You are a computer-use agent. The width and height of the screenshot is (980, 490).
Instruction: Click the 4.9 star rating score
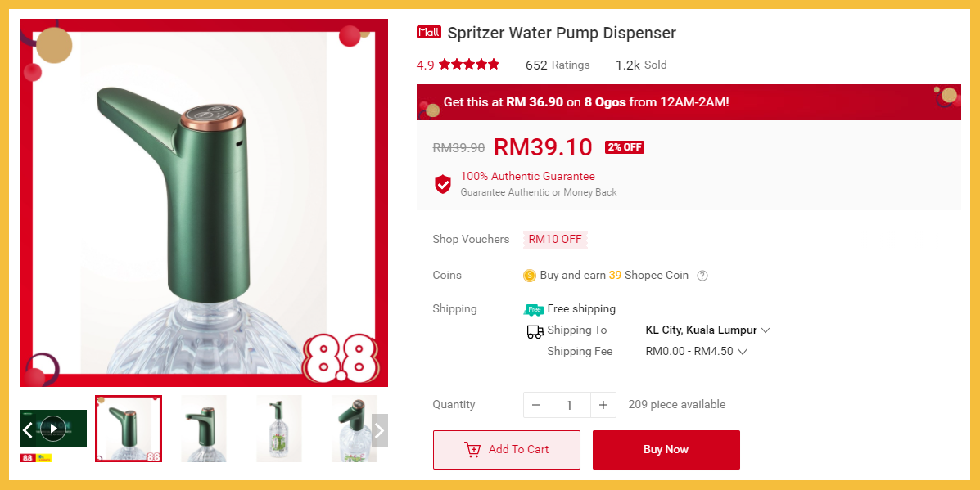click(426, 65)
